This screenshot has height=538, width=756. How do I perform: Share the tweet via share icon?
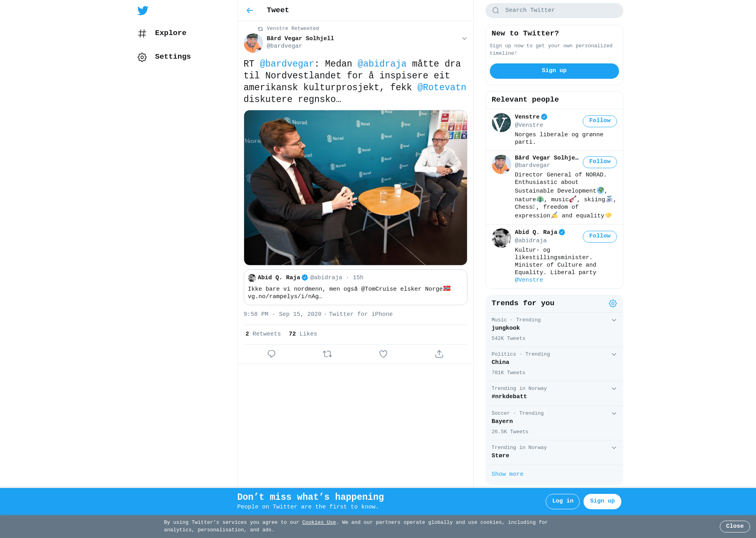coord(439,354)
